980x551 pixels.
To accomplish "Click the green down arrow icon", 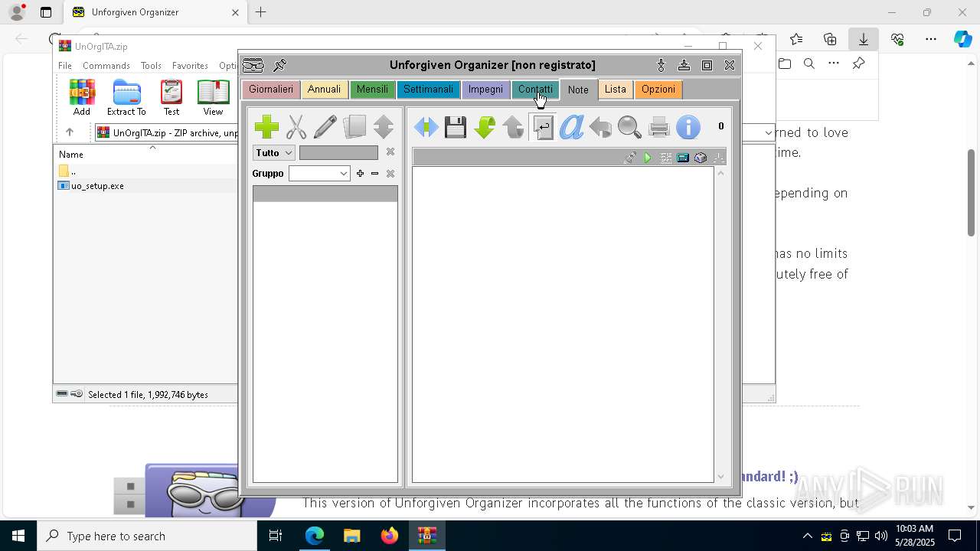I will pyautogui.click(x=485, y=127).
